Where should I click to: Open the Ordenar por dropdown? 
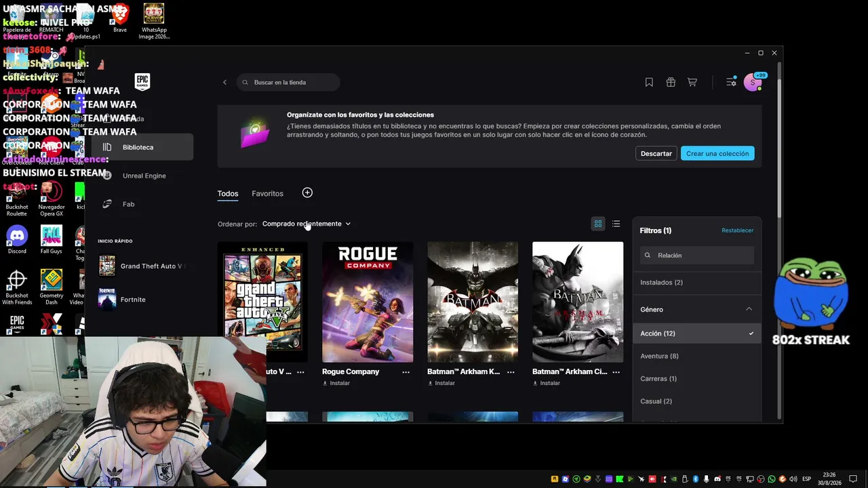click(307, 224)
